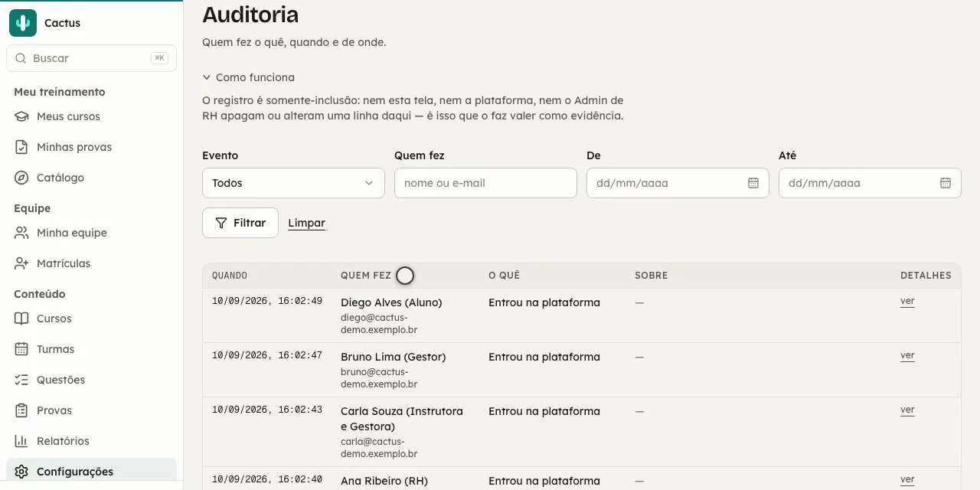The image size is (980, 490).
Task: Click the Cactus logo icon
Action: point(23,23)
